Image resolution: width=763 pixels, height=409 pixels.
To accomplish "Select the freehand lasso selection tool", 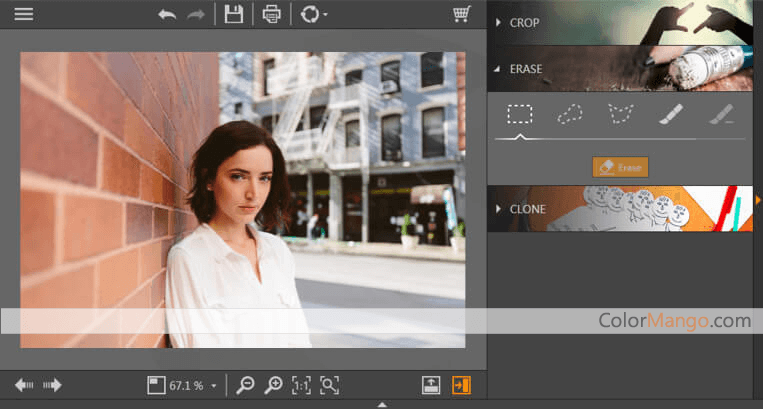I will (x=570, y=115).
